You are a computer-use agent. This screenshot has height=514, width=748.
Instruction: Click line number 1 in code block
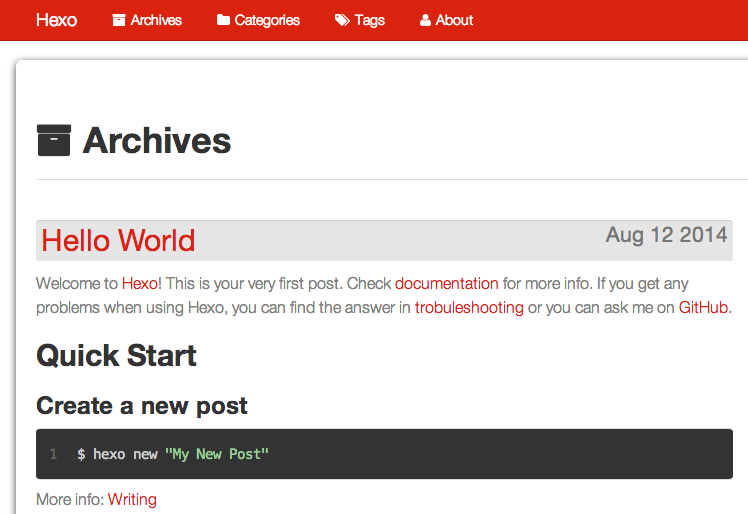(53, 454)
